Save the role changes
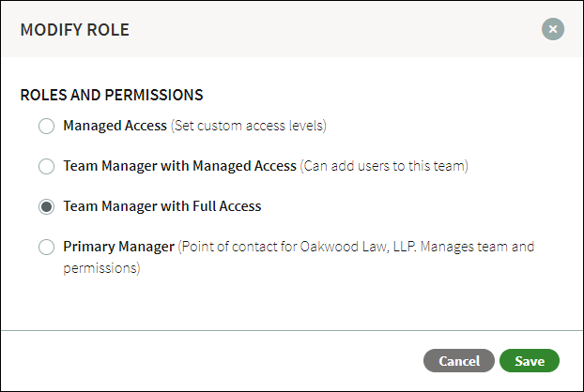 click(x=530, y=361)
